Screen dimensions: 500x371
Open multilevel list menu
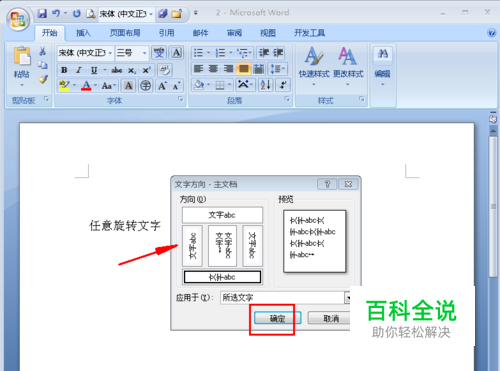point(243,53)
